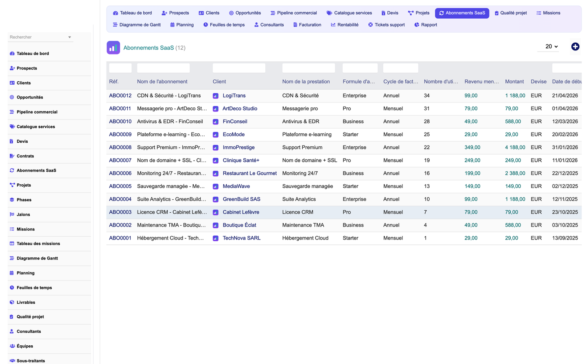588x364 pixels.
Task: Click the Client column filter field
Action: click(239, 68)
